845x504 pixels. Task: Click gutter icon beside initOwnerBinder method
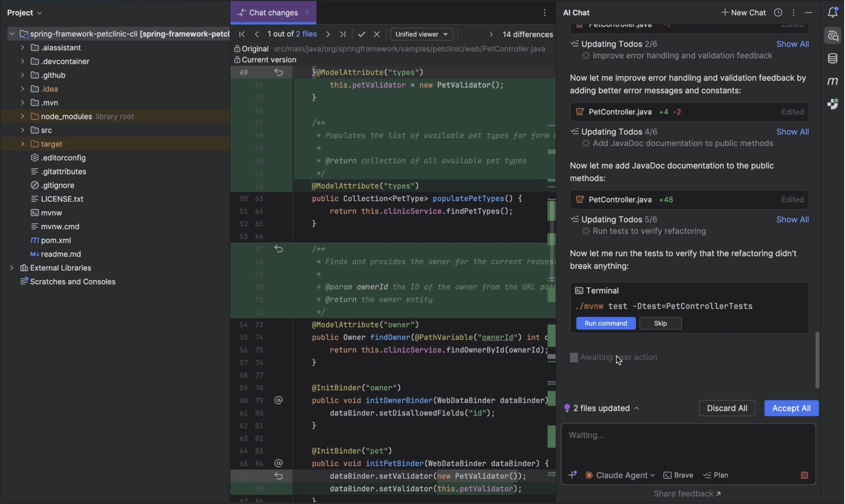click(279, 400)
